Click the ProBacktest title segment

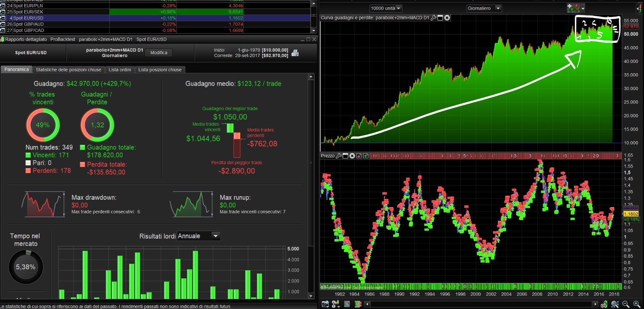[63, 39]
